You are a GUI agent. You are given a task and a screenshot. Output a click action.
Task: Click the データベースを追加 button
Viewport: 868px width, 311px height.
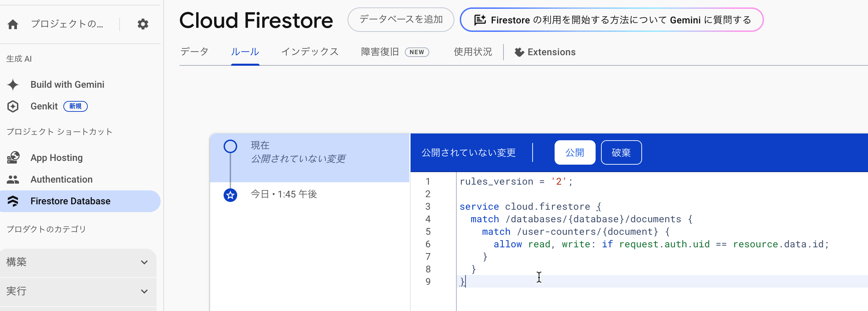click(x=401, y=20)
